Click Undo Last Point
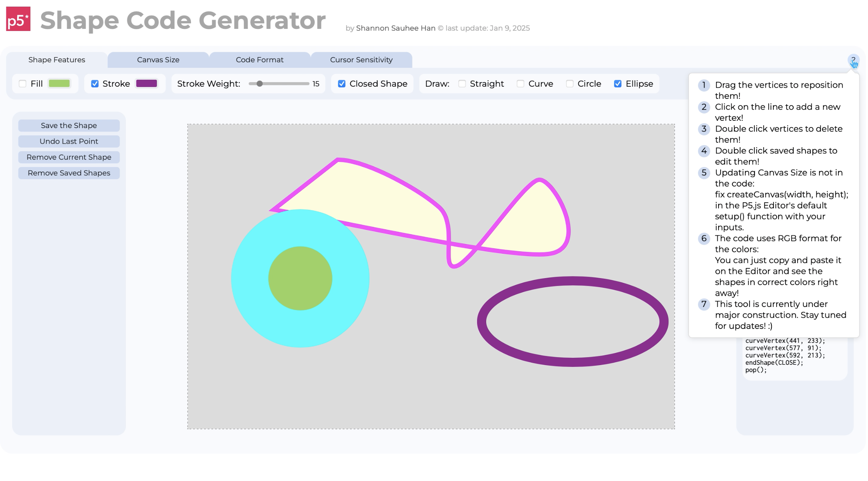This screenshot has width=868, height=481. (69, 141)
